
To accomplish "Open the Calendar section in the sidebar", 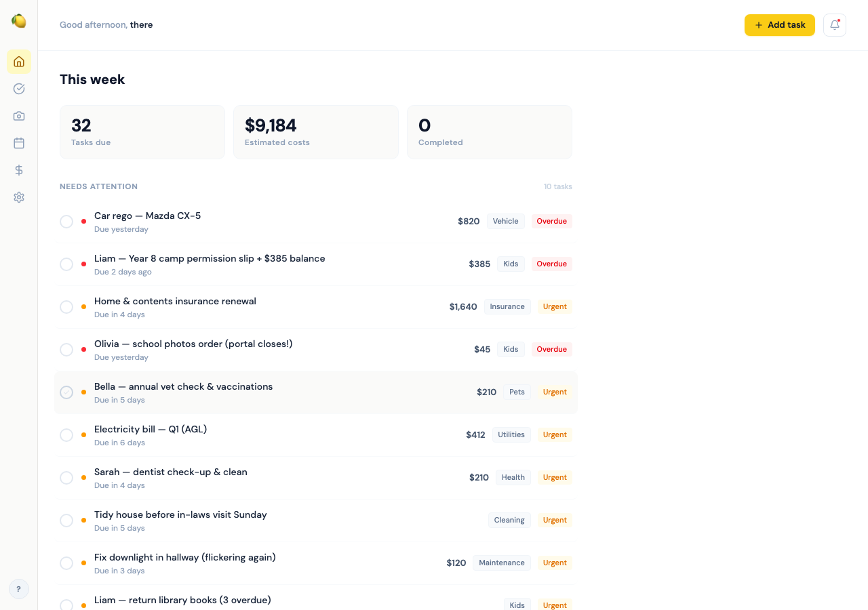I will point(19,143).
